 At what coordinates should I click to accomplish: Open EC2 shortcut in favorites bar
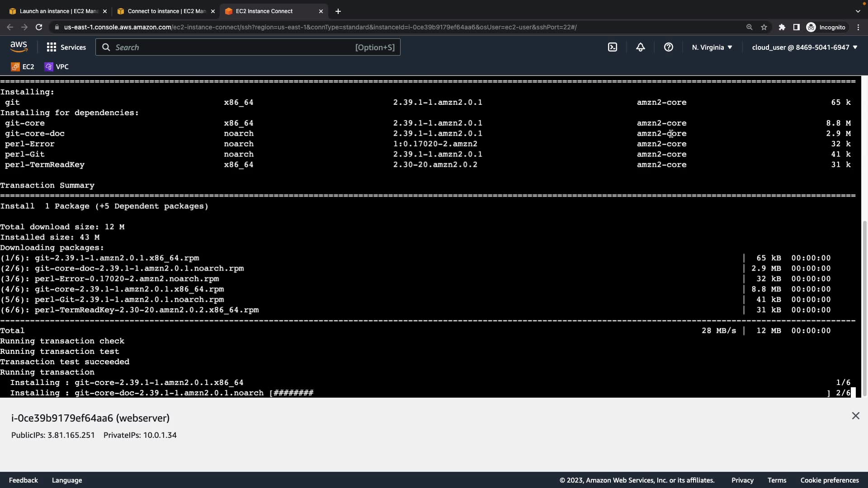pyautogui.click(x=23, y=67)
